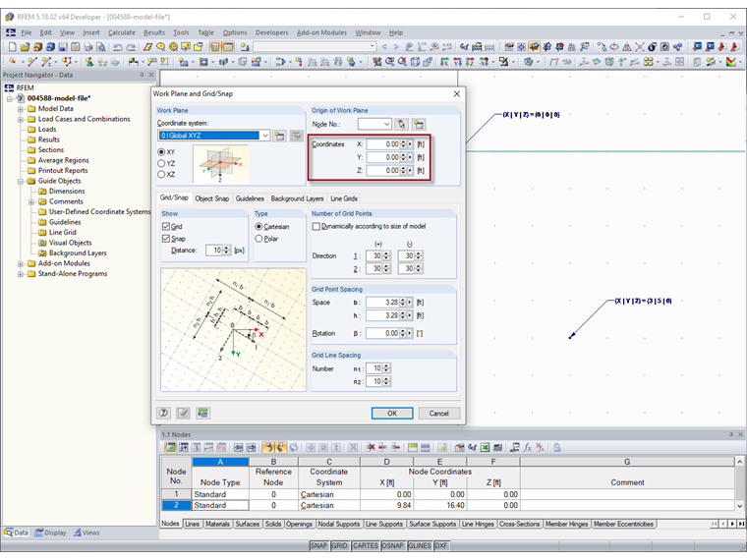Image resolution: width=747 pixels, height=560 pixels.
Task: Click the View in X direction icon
Action: coord(445,62)
